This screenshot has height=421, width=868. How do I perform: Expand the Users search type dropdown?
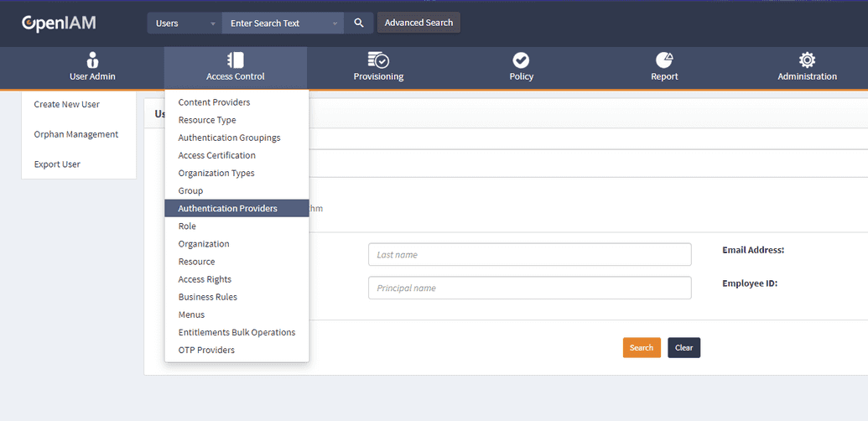185,23
